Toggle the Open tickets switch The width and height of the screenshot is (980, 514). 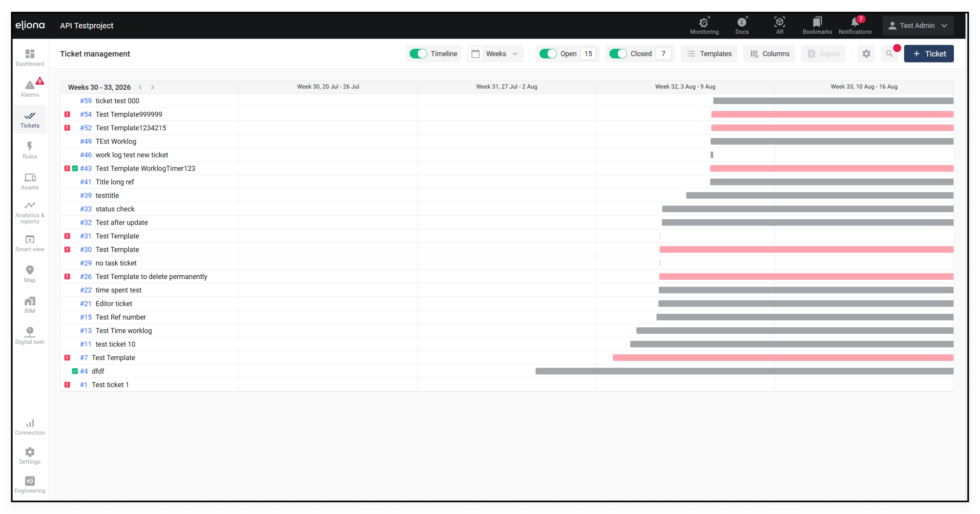[548, 54]
